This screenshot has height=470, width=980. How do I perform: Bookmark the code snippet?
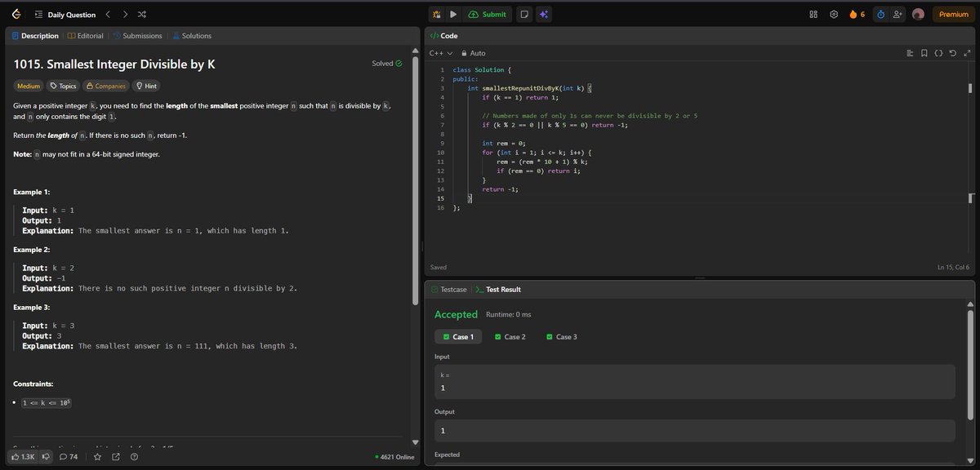(924, 53)
